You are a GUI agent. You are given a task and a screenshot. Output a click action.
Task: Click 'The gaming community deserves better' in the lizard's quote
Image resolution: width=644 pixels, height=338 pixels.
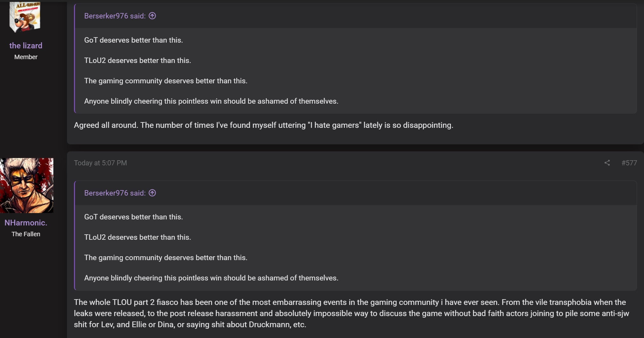tap(166, 81)
